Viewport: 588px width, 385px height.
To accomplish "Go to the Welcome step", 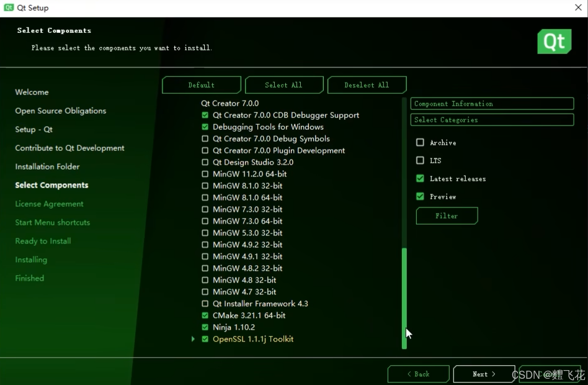I will (x=32, y=92).
